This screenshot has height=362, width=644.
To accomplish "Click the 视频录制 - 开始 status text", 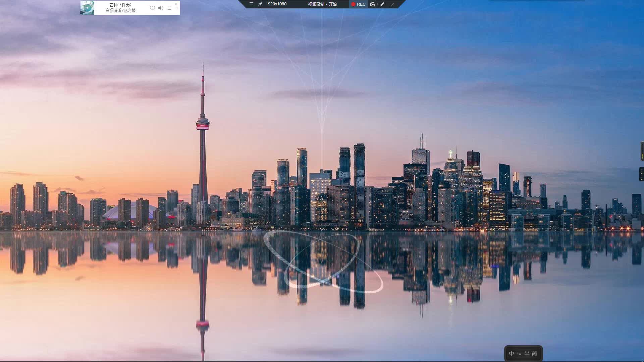I will click(x=322, y=4).
